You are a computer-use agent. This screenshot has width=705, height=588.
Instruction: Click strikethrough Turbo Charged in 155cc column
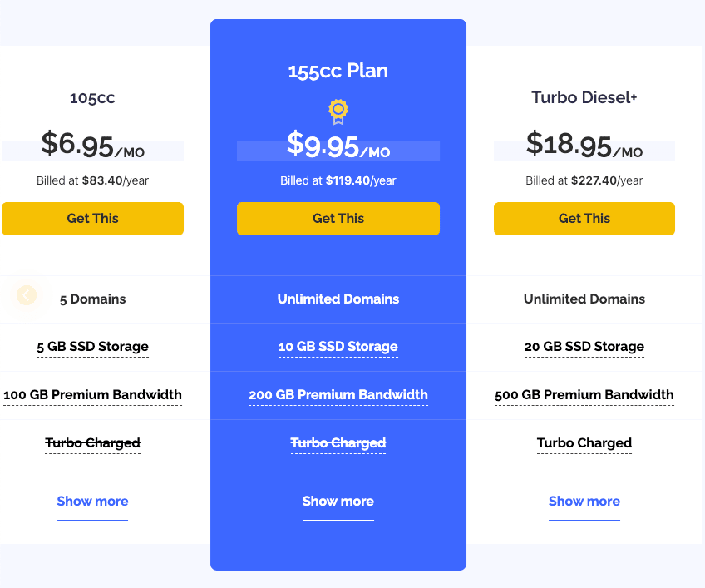(x=338, y=443)
